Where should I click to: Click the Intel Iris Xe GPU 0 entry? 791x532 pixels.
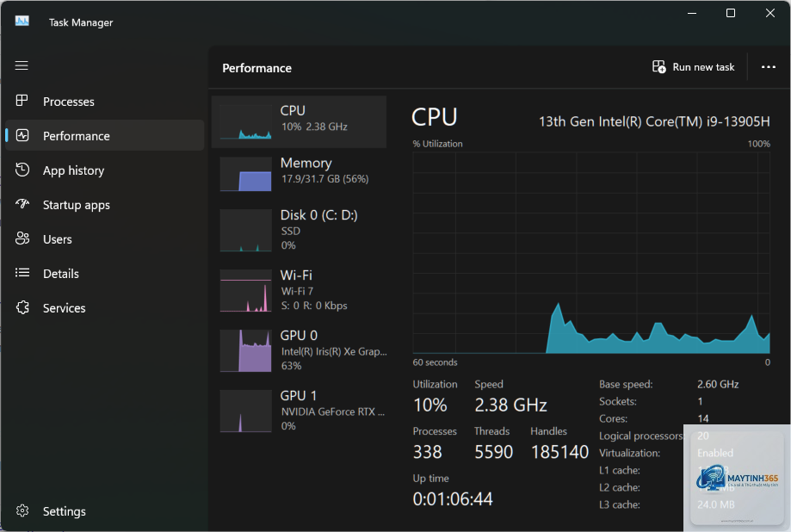click(x=300, y=350)
